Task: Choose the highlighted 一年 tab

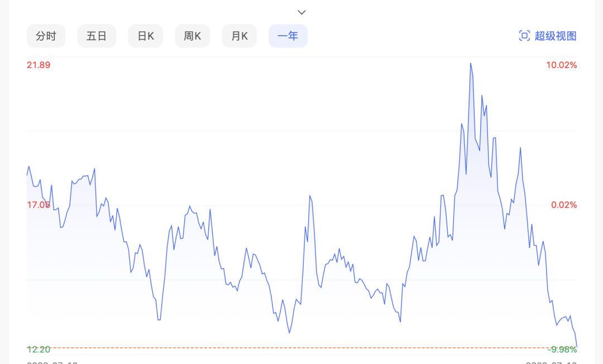Action: coord(288,36)
